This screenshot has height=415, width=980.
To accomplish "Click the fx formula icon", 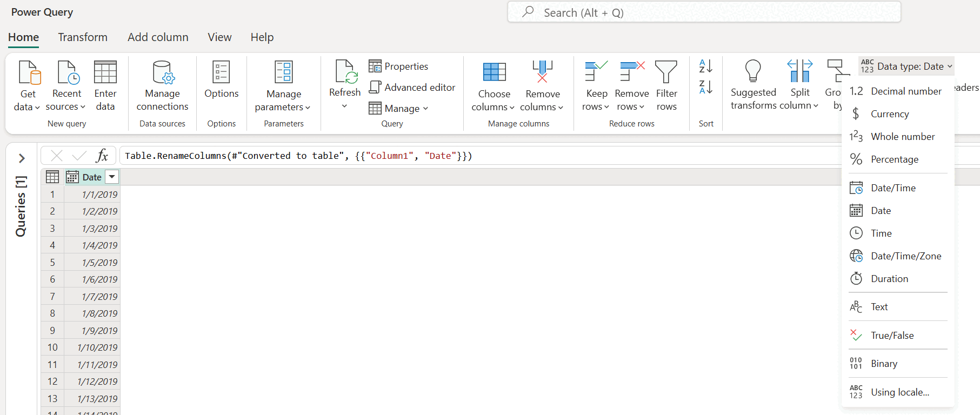I will [x=102, y=156].
